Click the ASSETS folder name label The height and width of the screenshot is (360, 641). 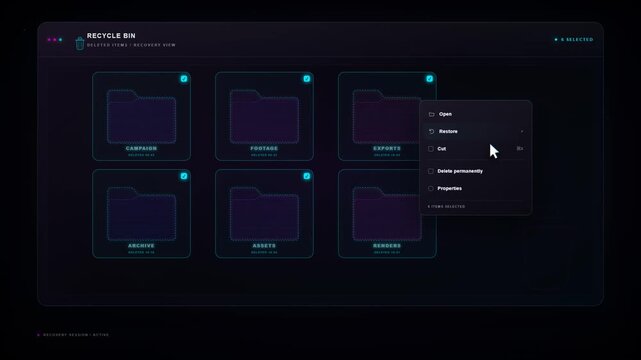[264, 246]
